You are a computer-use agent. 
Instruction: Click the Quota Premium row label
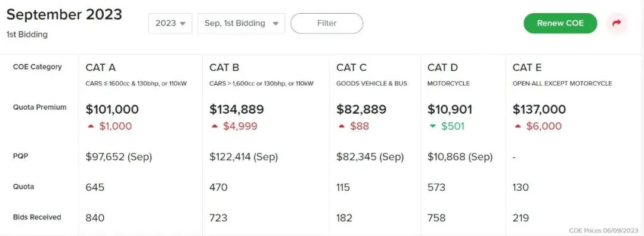(39, 107)
